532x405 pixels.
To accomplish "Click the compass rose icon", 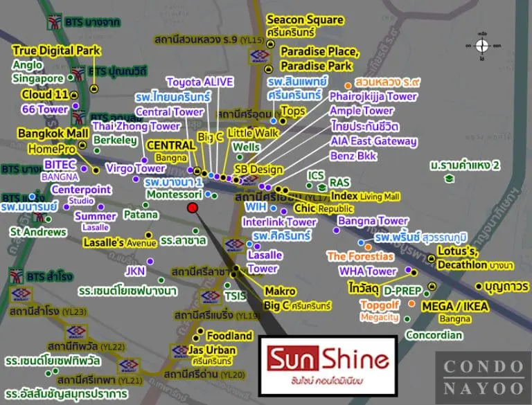I will pos(482,46).
